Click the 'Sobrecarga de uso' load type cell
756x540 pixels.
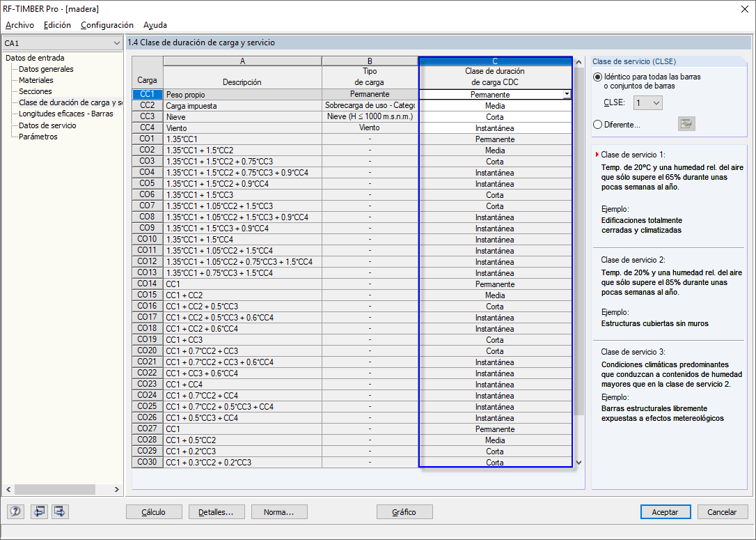point(370,106)
